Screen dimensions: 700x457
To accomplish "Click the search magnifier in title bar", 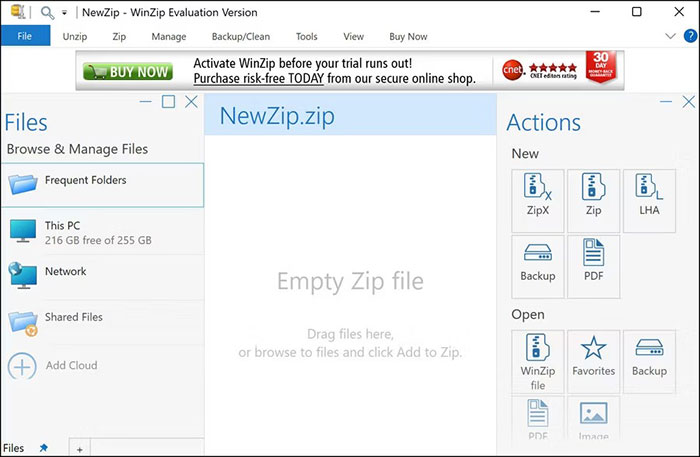I will click(47, 12).
